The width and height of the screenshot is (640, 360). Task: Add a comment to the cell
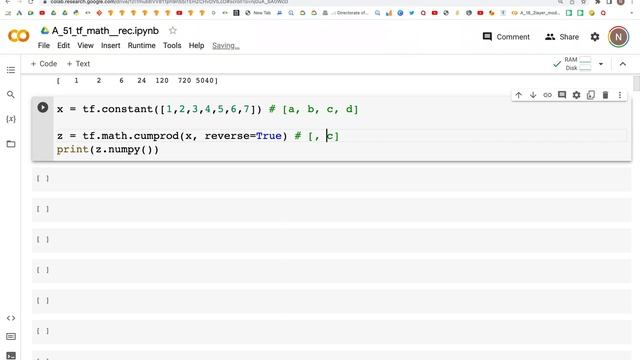point(562,95)
